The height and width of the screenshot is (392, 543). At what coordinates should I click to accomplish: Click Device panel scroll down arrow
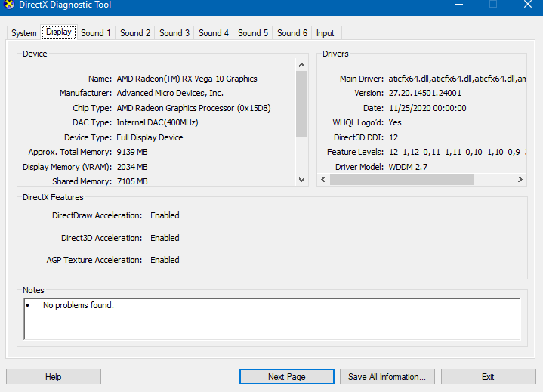[301, 180]
